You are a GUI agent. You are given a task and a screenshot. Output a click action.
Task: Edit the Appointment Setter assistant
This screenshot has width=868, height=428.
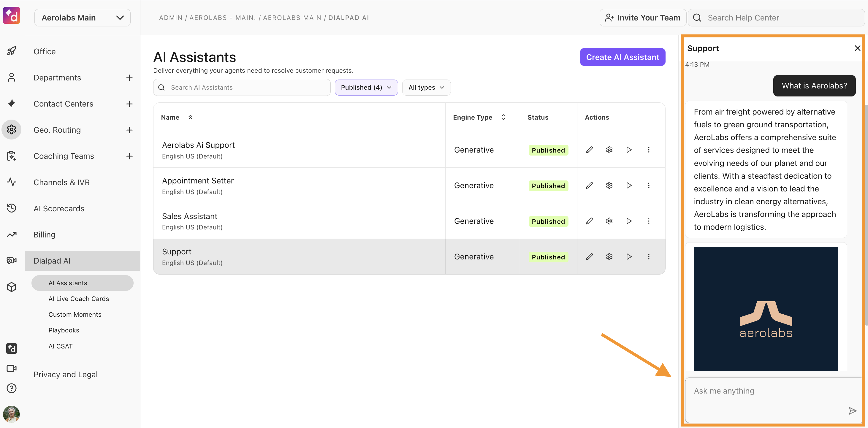tap(589, 185)
